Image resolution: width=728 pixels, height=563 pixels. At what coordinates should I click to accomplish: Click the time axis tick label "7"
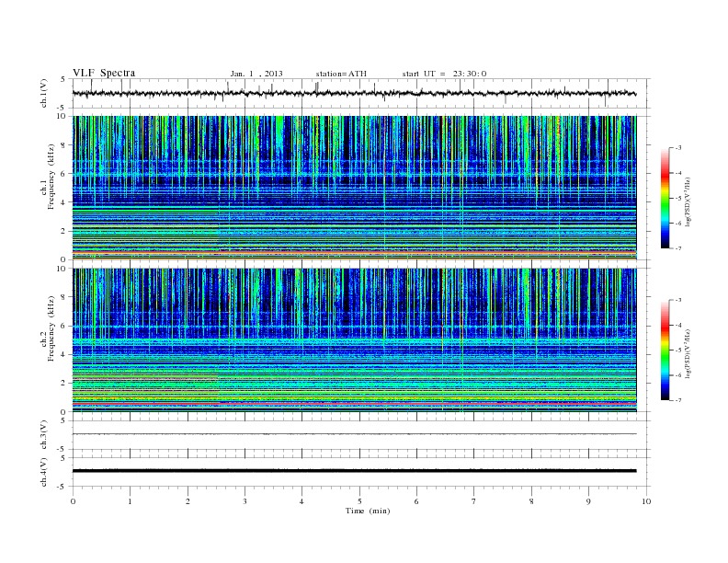tap(474, 501)
